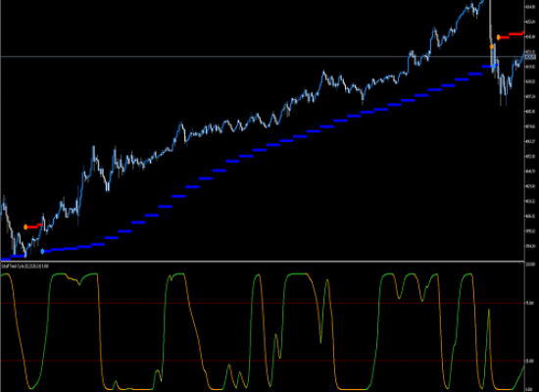Select the first blue segment at chart's bottom-left corner
Viewport: 539px width, 392px height.
click(6, 260)
